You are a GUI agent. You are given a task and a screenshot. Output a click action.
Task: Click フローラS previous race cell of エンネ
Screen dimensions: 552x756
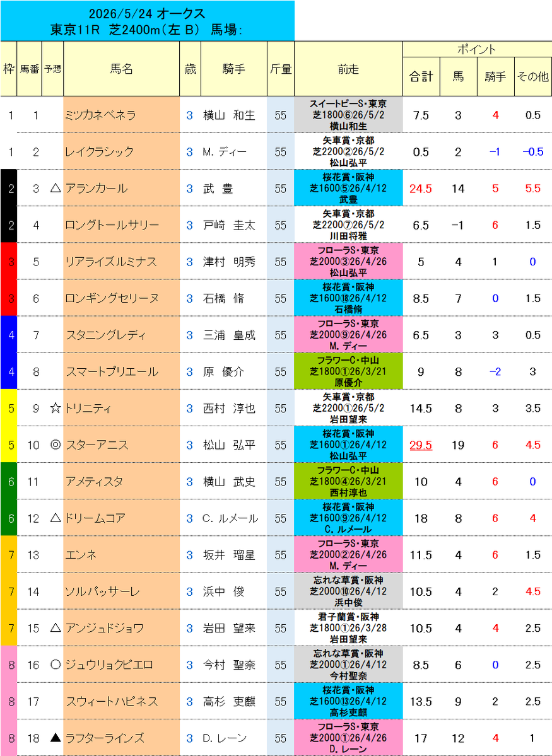pos(348,554)
